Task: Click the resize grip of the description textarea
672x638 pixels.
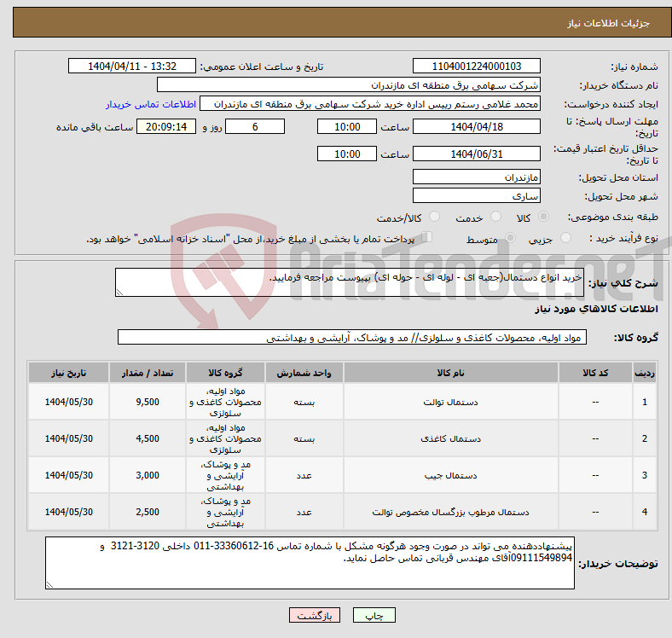Action: tap(119, 293)
